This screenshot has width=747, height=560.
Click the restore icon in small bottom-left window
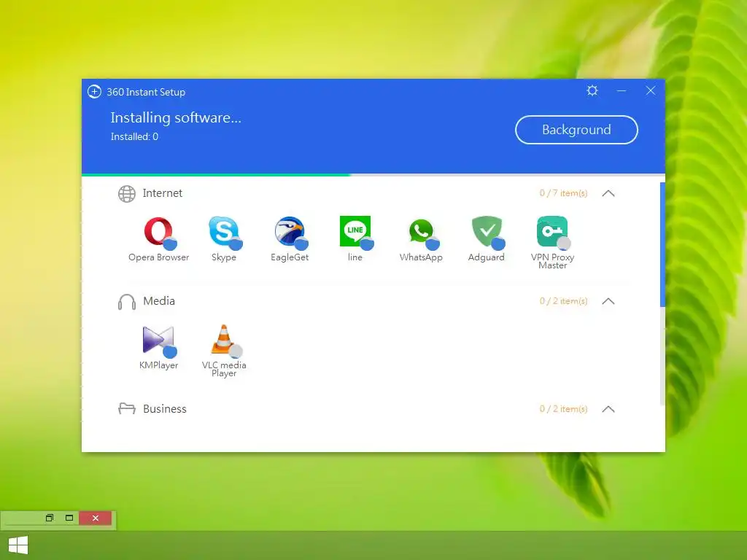pos(50,518)
